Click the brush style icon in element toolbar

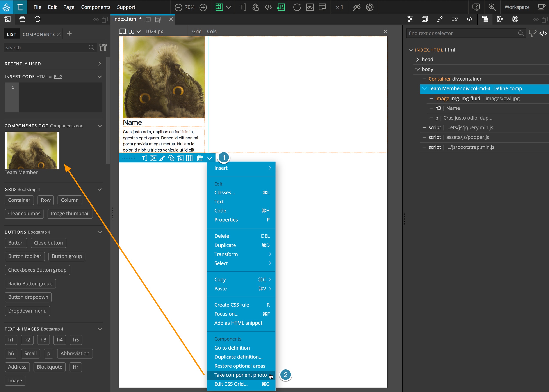162,158
